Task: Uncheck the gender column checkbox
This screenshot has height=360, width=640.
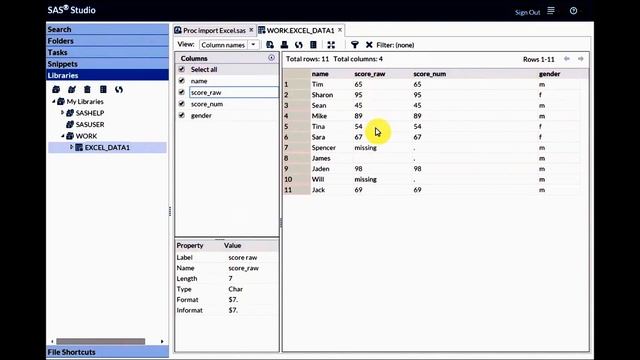Action: 182,115
